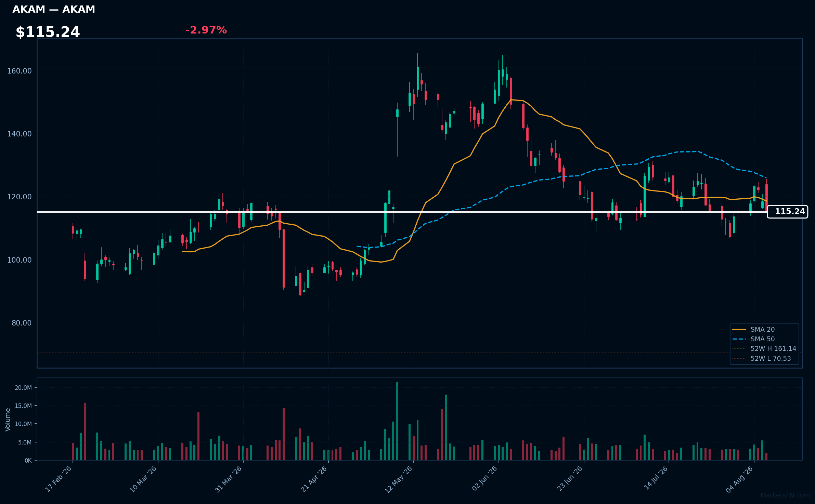Select the 115.24 price label on right axis

click(787, 212)
